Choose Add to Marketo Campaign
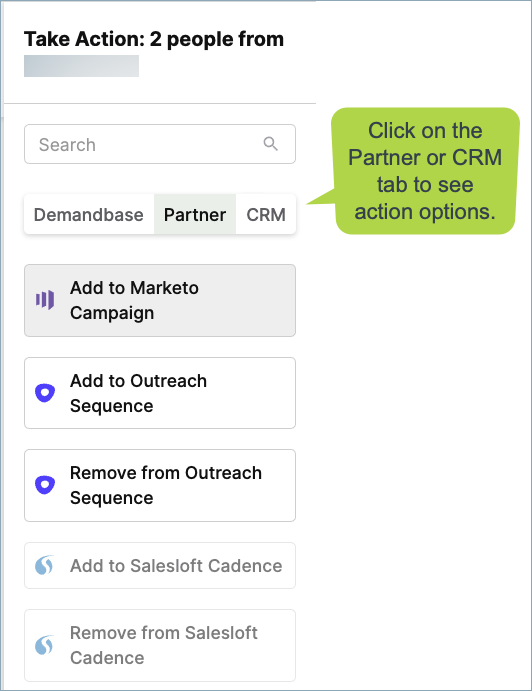 (160, 301)
